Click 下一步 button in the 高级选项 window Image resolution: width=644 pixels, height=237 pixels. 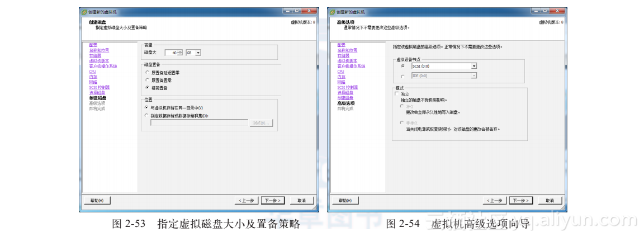tap(521, 201)
